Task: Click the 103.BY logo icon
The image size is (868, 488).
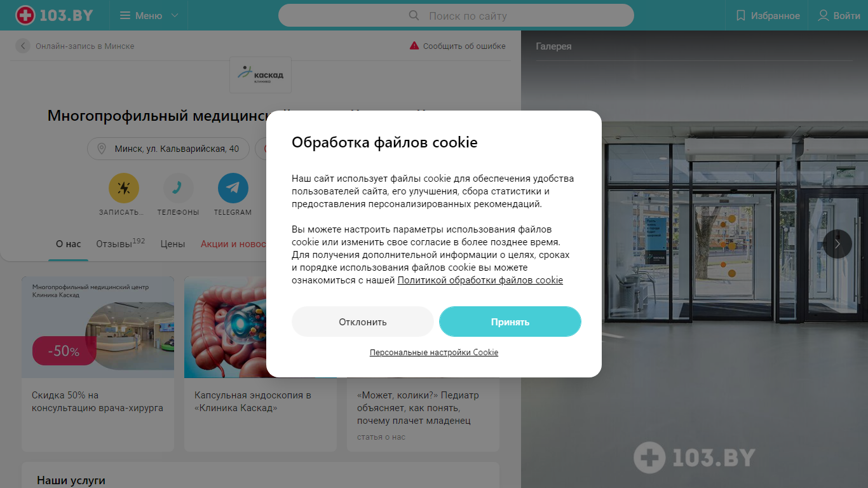Action: [25, 15]
